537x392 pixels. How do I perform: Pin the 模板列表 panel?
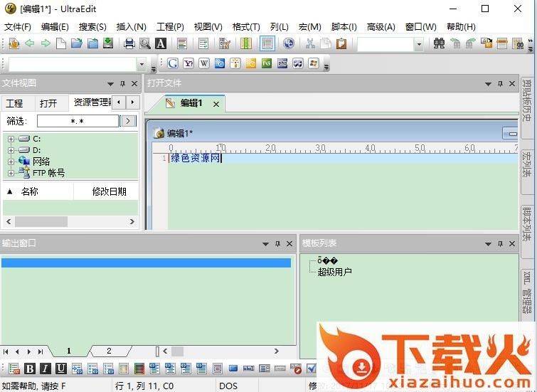pyautogui.click(x=500, y=243)
